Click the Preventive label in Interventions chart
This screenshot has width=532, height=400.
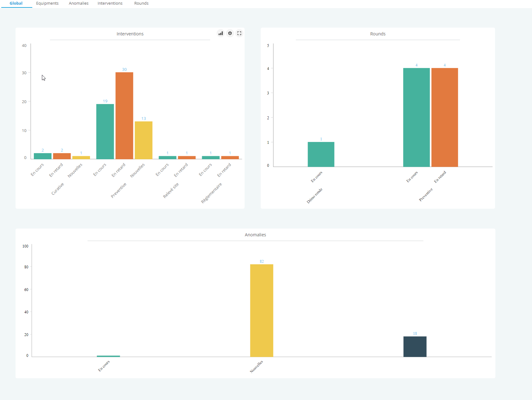119,190
